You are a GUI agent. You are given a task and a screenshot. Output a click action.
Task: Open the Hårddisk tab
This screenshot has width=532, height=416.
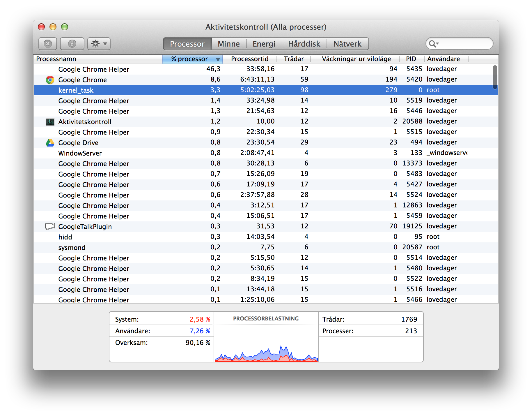(304, 44)
